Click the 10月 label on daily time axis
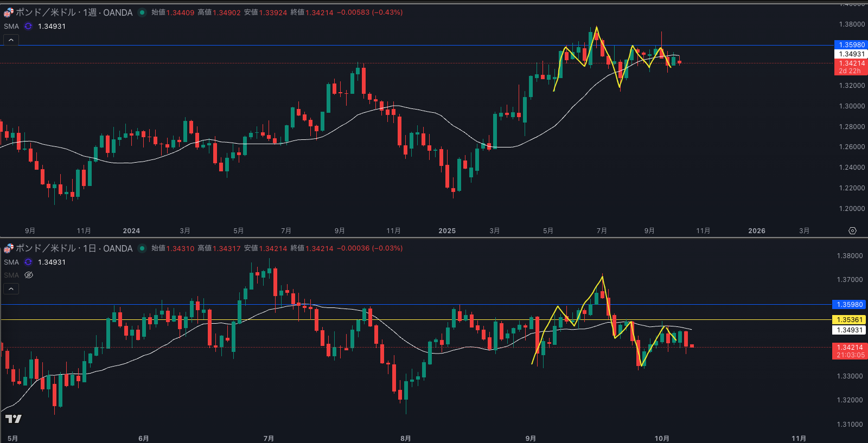The image size is (868, 443). pos(662,438)
